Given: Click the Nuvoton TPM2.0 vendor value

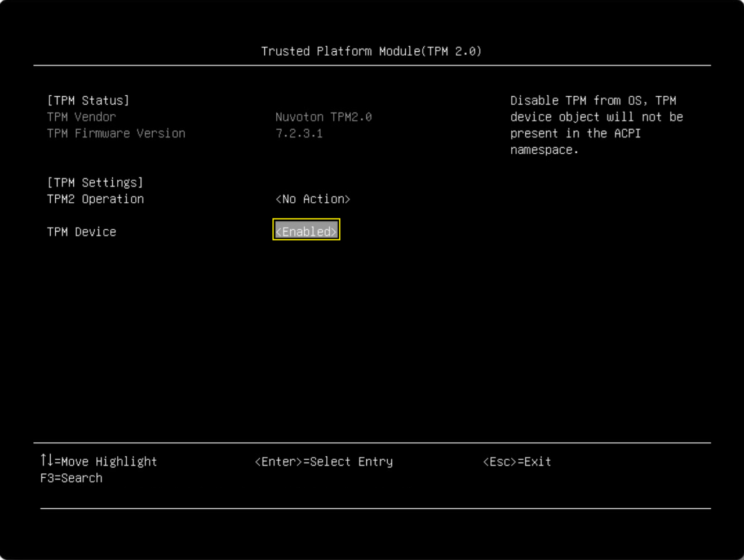Looking at the screenshot, I should click(x=324, y=117).
